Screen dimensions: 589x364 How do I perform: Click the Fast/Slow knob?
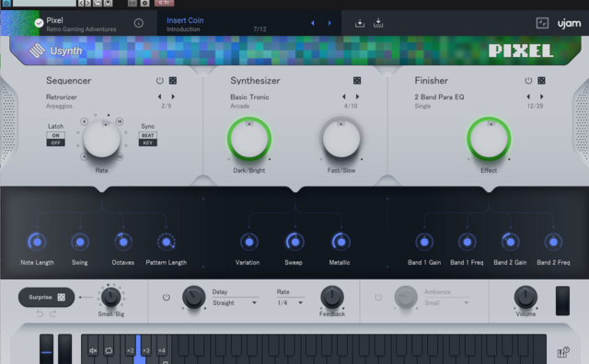coord(341,139)
